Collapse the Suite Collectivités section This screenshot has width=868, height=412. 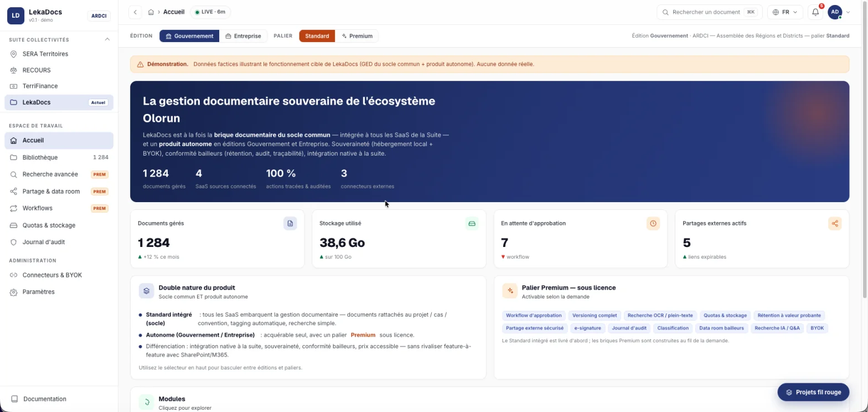click(x=107, y=40)
